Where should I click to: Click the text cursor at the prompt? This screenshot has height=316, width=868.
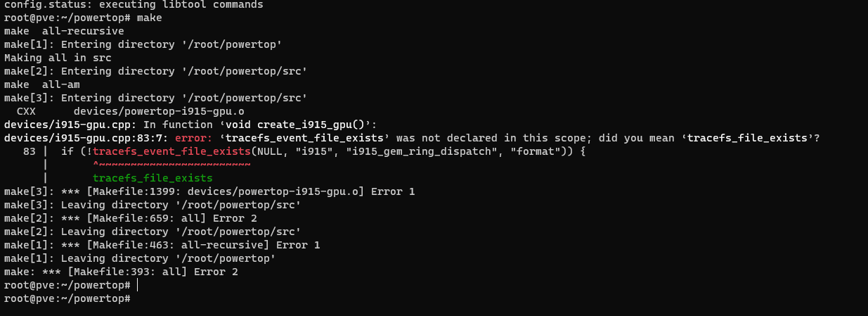click(137, 285)
